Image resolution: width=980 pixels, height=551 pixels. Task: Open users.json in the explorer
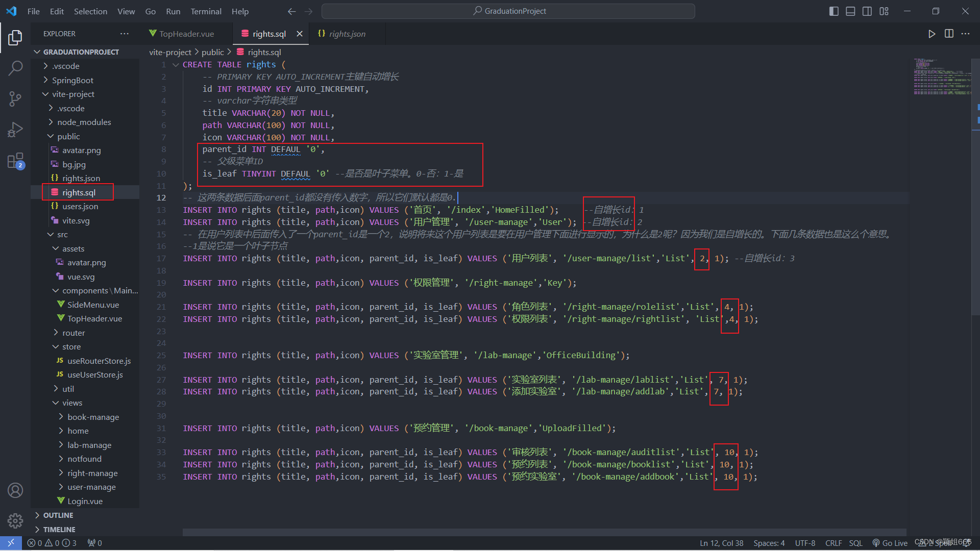pyautogui.click(x=80, y=206)
